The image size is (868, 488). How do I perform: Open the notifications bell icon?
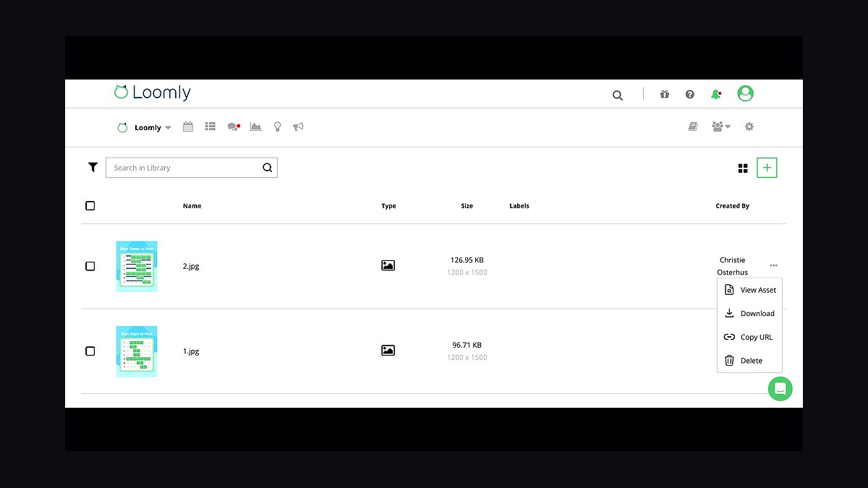716,94
